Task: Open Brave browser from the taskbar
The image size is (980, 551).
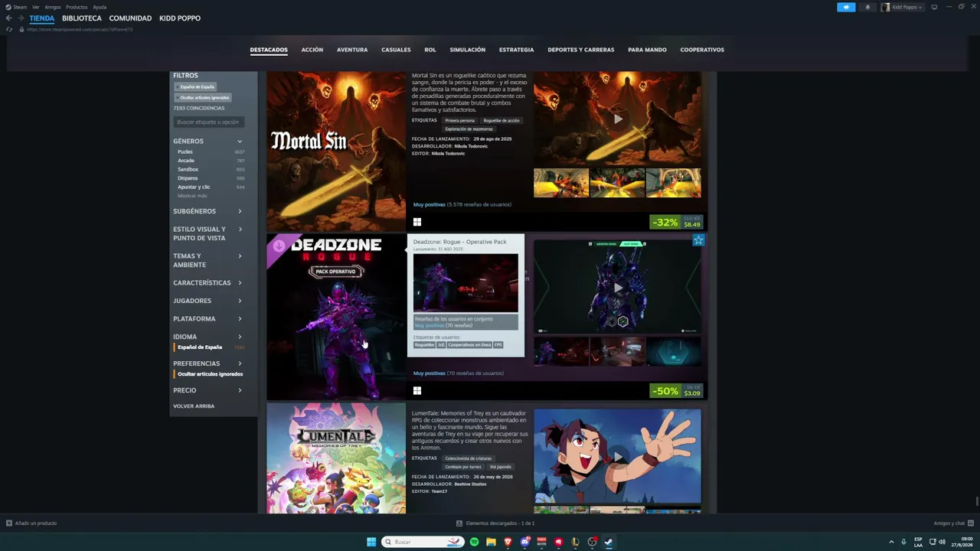Action: (x=508, y=542)
